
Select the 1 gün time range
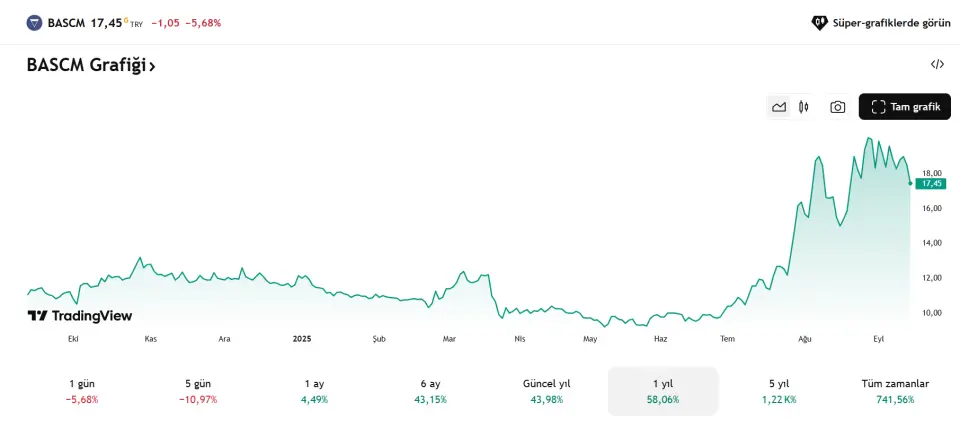[x=82, y=391]
